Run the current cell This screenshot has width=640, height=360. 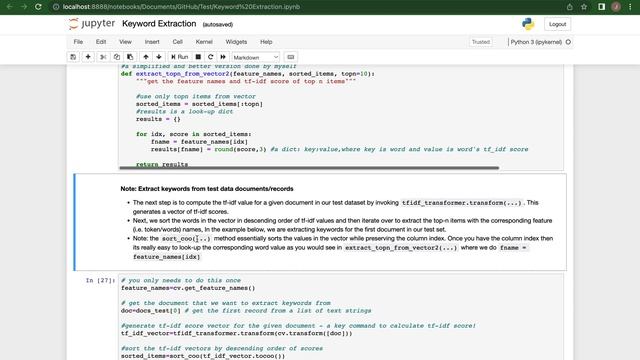180,57
